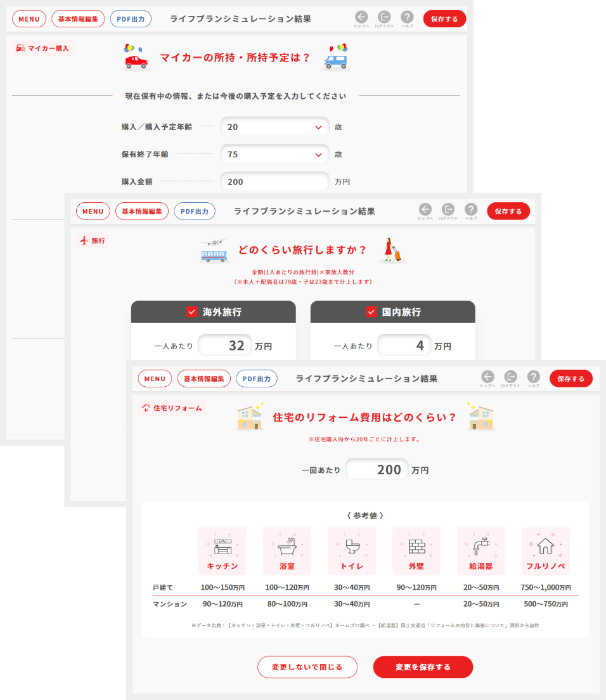606x700 pixels.
Task: Focus the 購入金額 input field
Action: pyautogui.click(x=274, y=181)
